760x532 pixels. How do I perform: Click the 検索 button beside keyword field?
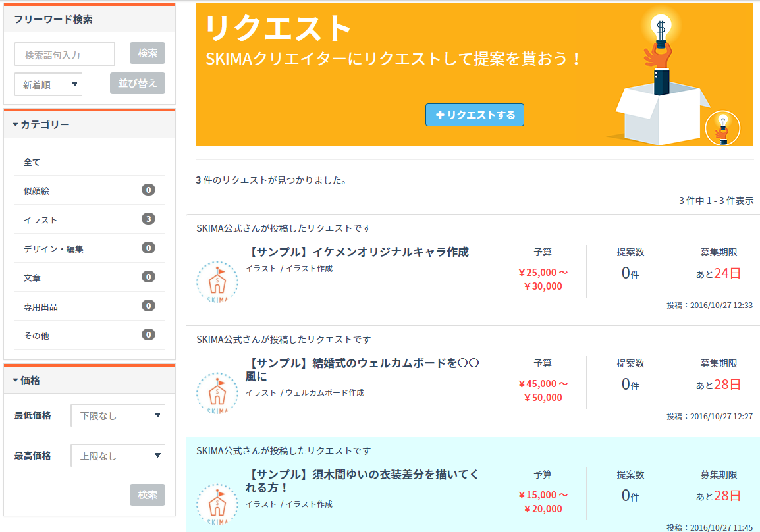point(148,53)
